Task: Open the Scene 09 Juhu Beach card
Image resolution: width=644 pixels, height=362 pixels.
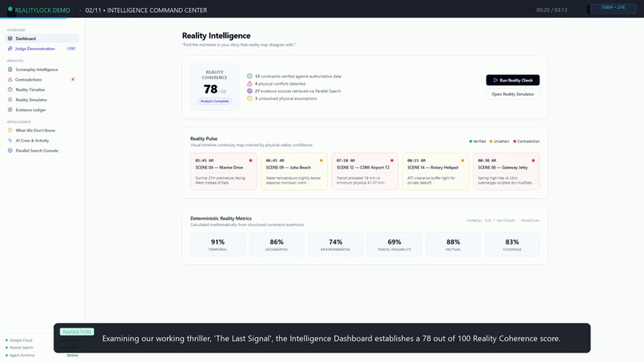Action: (294, 171)
